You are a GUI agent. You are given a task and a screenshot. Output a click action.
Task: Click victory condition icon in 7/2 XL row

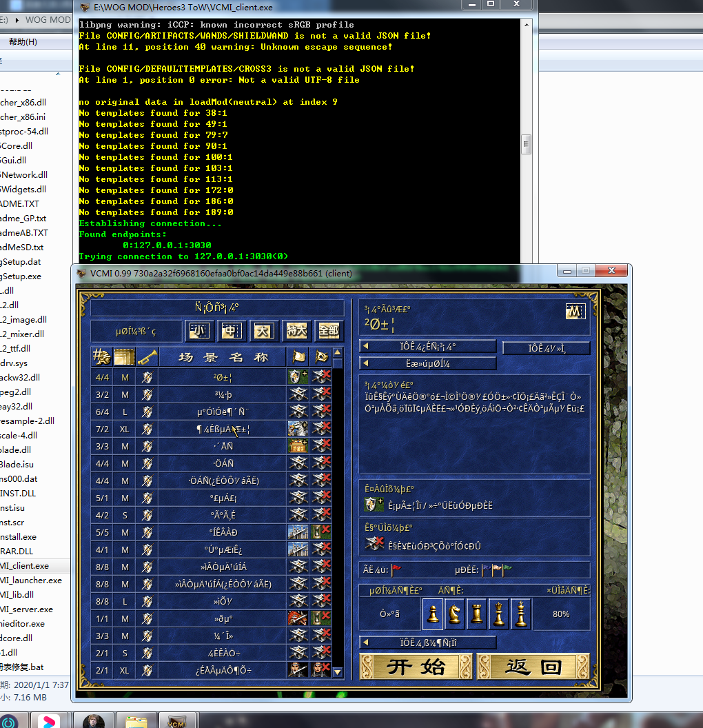[298, 429]
